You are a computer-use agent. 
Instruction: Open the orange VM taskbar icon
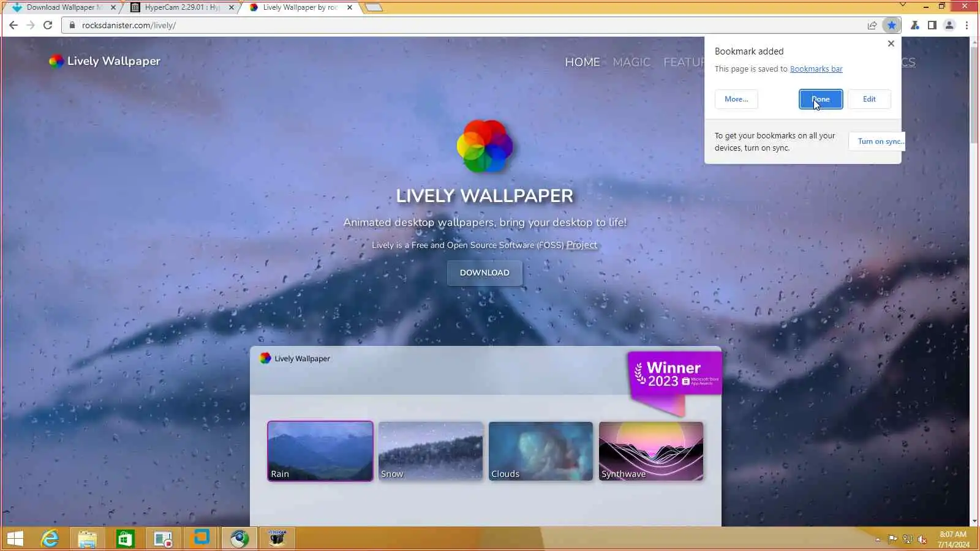click(x=202, y=539)
